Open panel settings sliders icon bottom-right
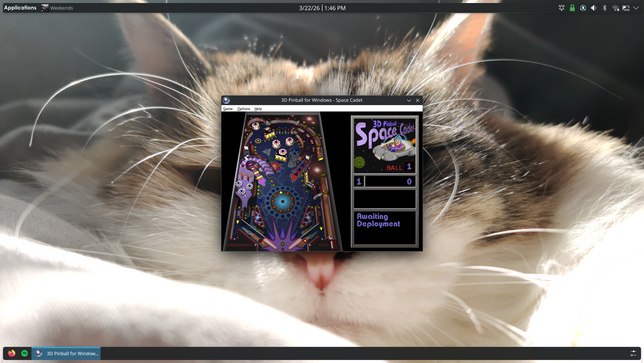The width and height of the screenshot is (644, 363). tap(633, 353)
